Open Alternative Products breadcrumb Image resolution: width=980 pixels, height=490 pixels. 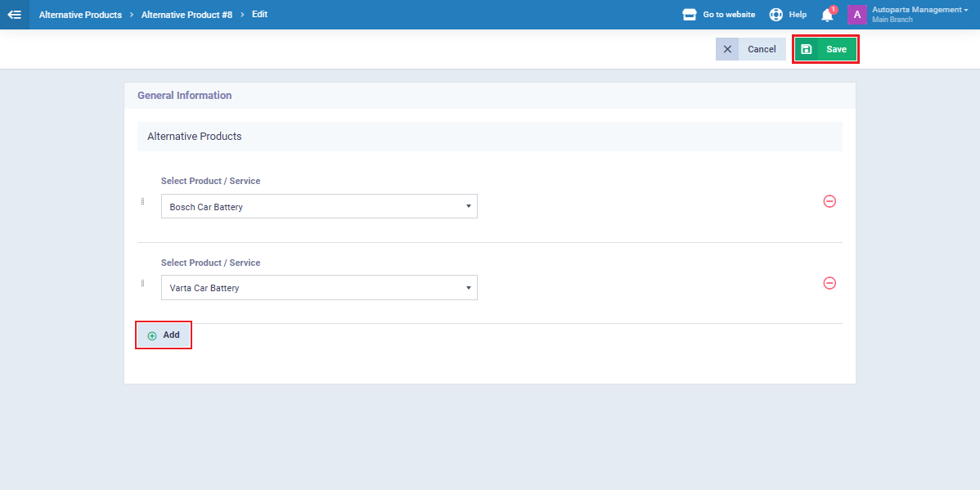pos(80,15)
